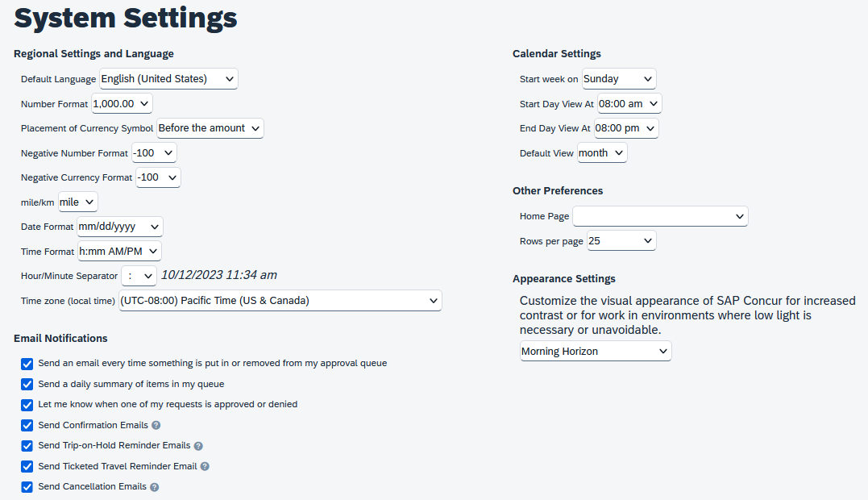The width and height of the screenshot is (868, 500).
Task: Change Start week on dropdown from Sunday
Action: pos(619,78)
